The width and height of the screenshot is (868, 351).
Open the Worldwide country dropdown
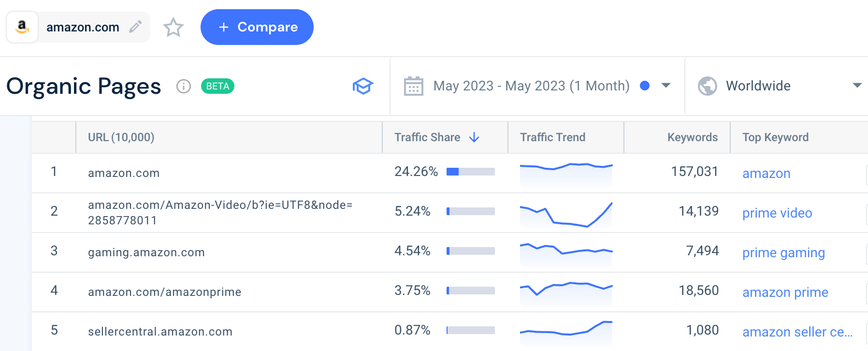[857, 86]
